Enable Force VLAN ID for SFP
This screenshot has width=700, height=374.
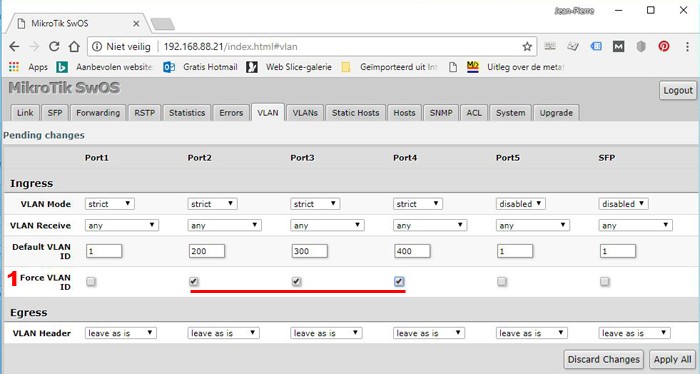[x=604, y=282]
